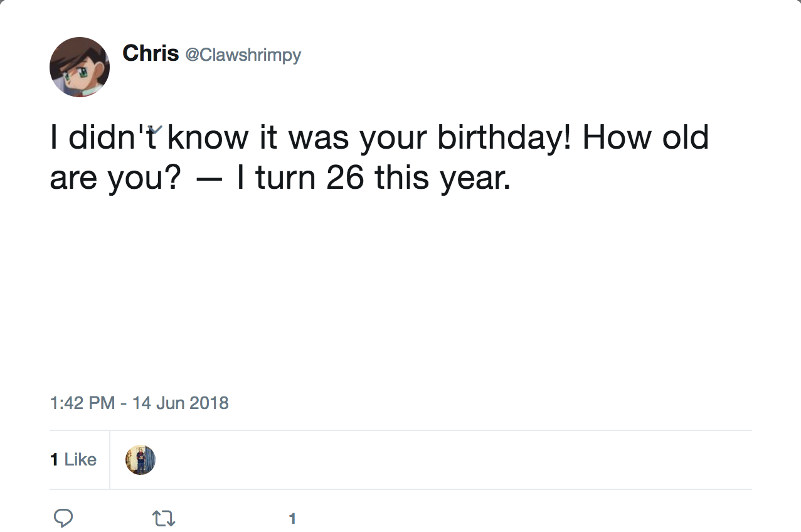
Task: Click the phrase "know it was"
Action: [258, 138]
